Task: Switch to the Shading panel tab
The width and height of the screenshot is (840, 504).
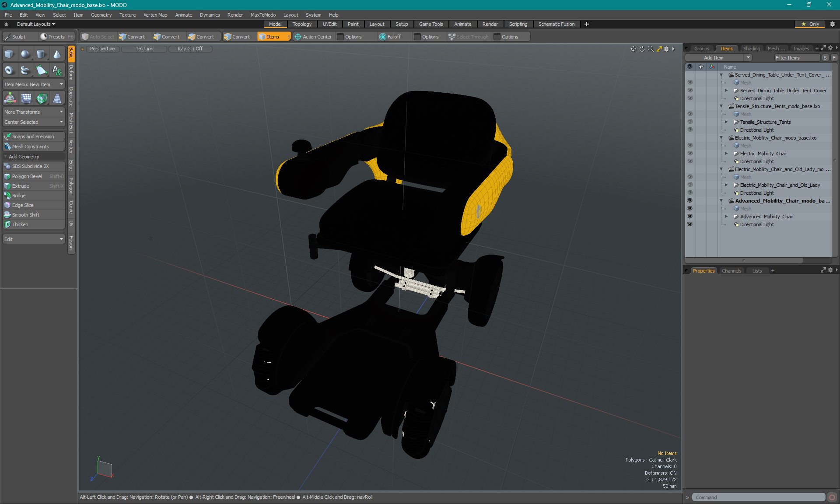Action: coord(751,49)
